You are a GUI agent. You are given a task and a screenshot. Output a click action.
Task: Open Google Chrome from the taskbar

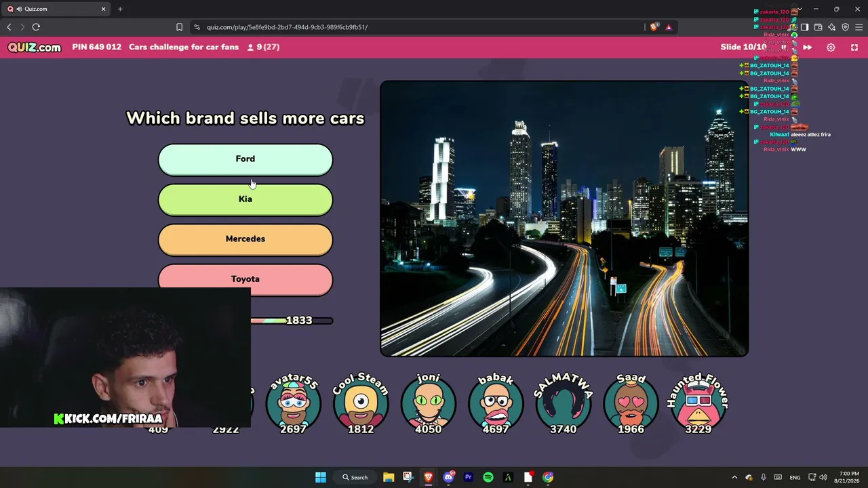tap(548, 477)
